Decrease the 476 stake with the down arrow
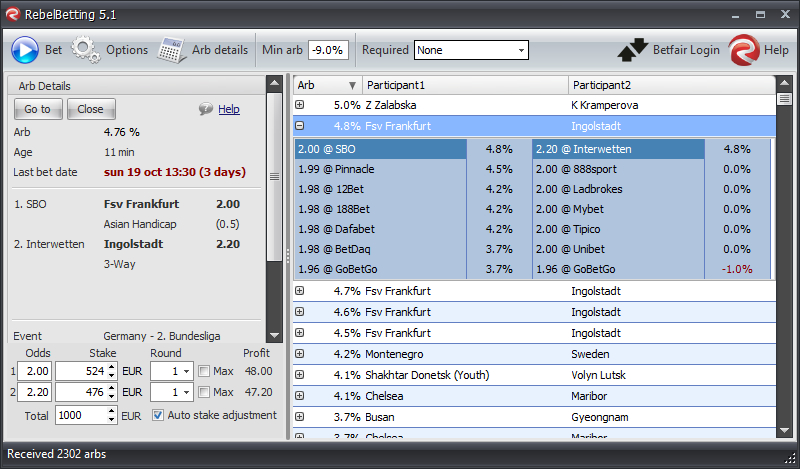Screen dimensions: 800x469 pyautogui.click(x=112, y=397)
